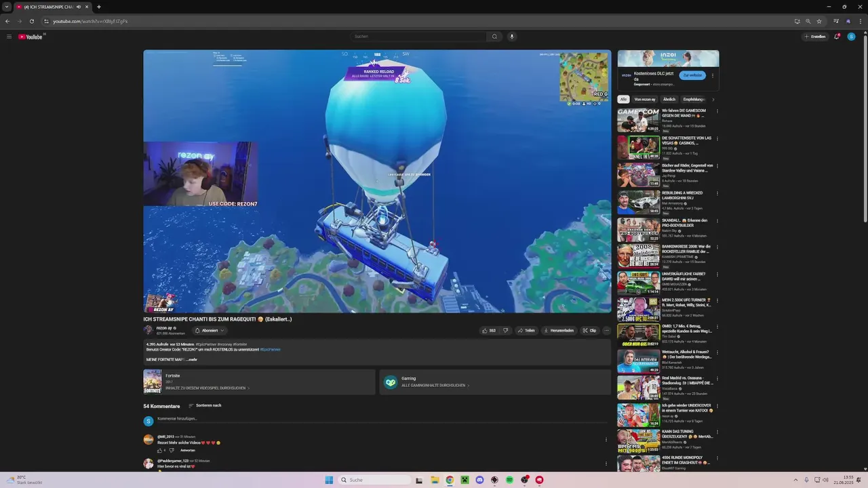Open more actions menu beside Clip
Screen dimensions: 868x488
tap(606, 331)
